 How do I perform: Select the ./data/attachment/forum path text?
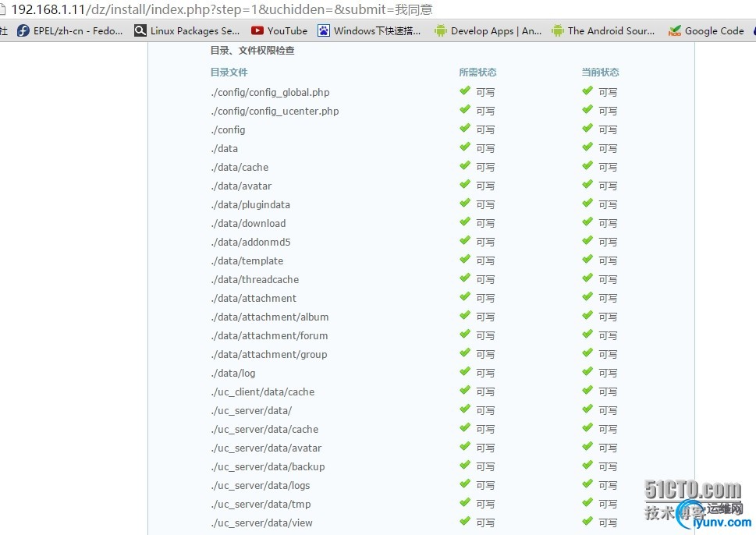269,336
